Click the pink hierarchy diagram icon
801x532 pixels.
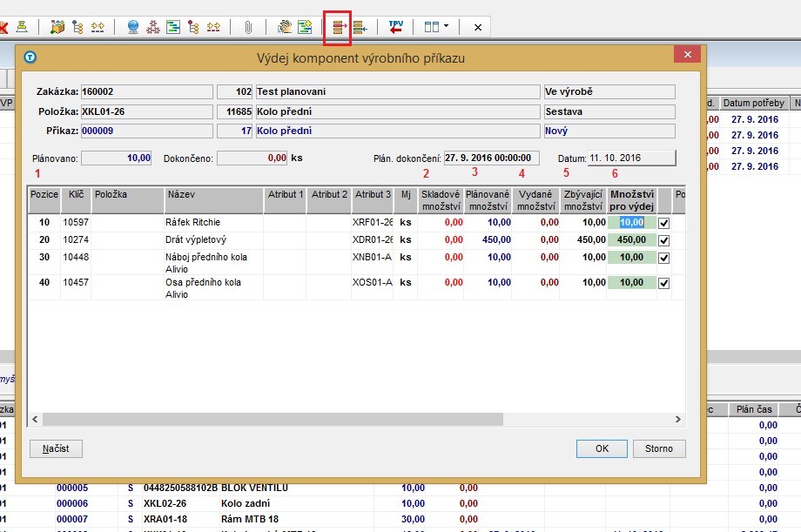[x=152, y=27]
